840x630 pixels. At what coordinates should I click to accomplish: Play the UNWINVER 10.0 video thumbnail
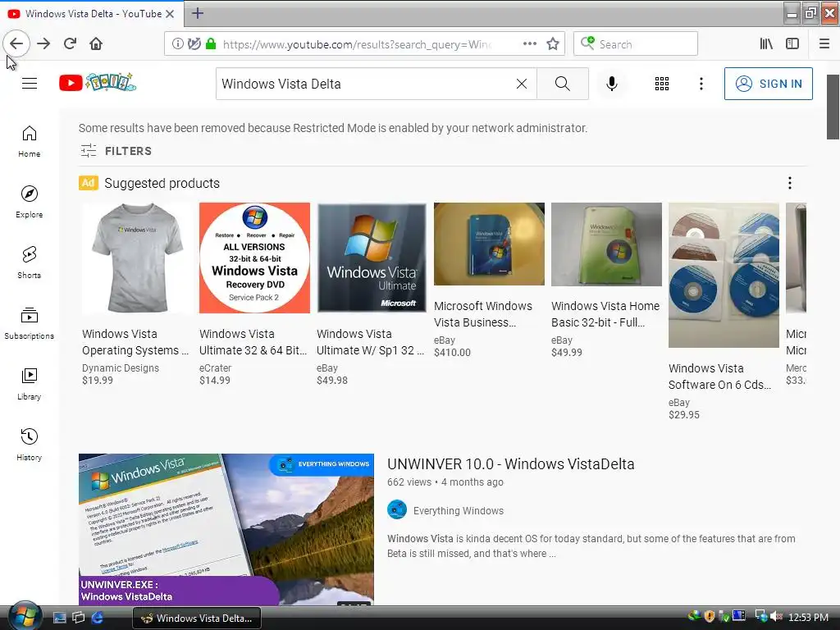(226, 529)
